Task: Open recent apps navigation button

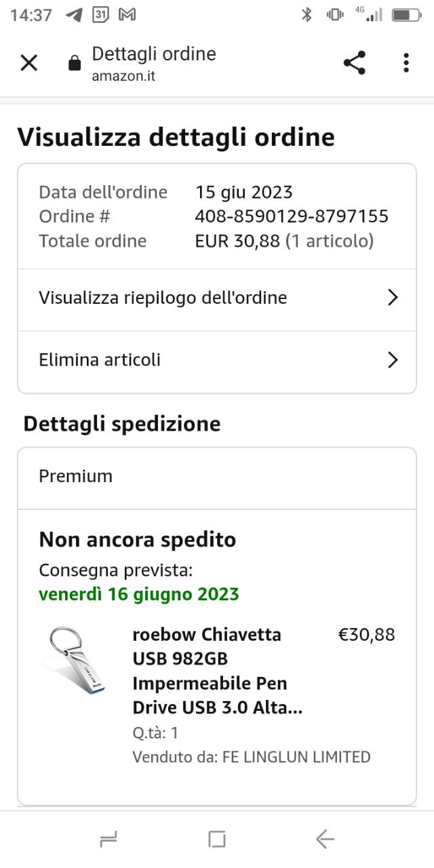Action: click(108, 840)
